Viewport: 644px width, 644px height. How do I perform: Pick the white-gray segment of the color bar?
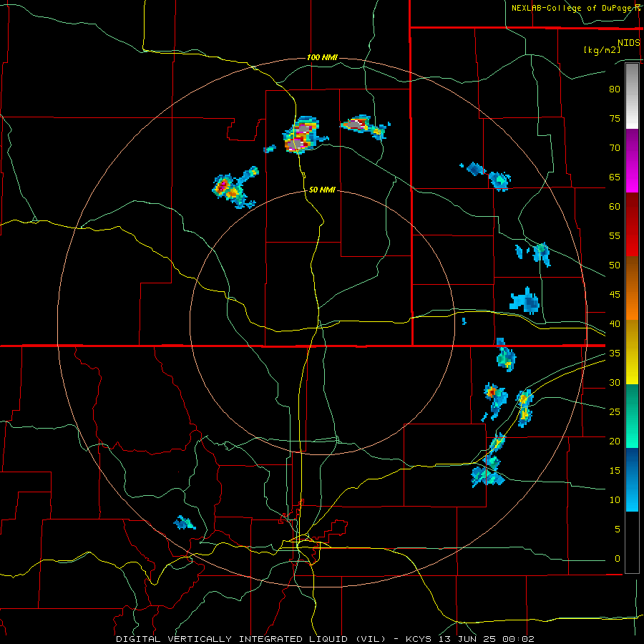[632, 96]
